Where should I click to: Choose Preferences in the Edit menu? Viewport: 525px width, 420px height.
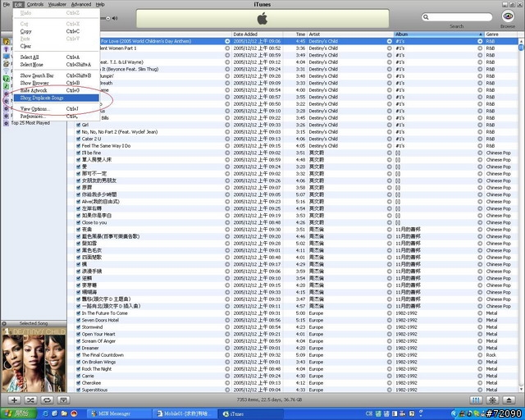click(x=57, y=116)
